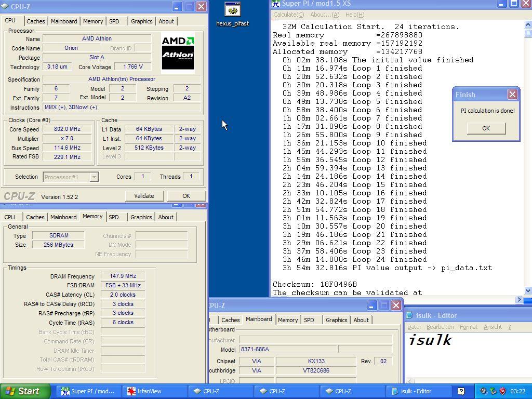Switch to Mainboard tab in top CPU-Z
Viewport: 532px width, 399px height.
(64, 21)
